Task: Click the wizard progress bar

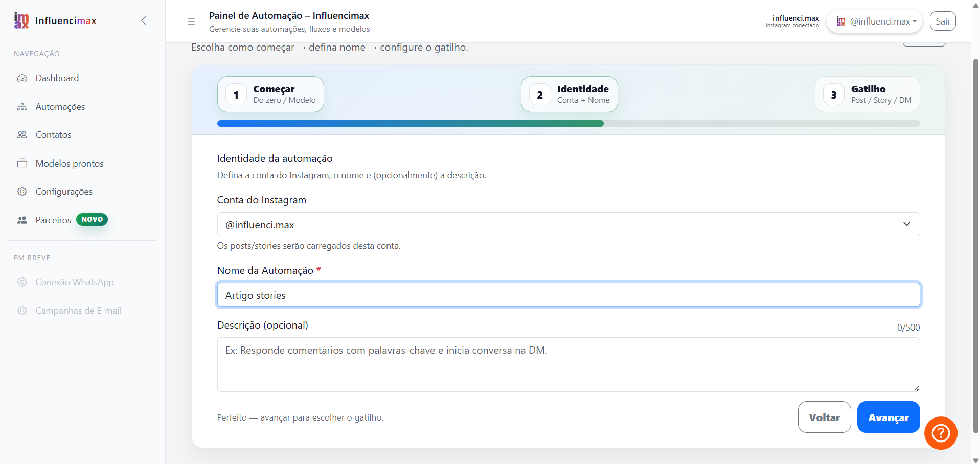Action: tap(568, 123)
